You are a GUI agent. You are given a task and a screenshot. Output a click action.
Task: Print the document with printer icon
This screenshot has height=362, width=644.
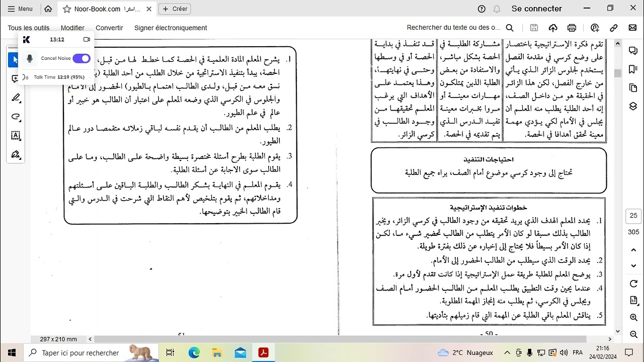tap(572, 28)
